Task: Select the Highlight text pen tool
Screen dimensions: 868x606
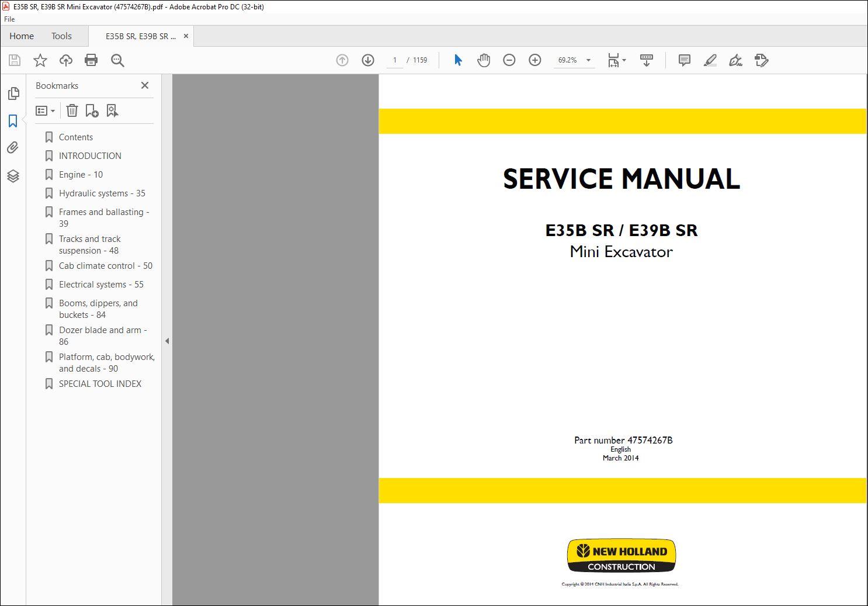Action: [710, 60]
